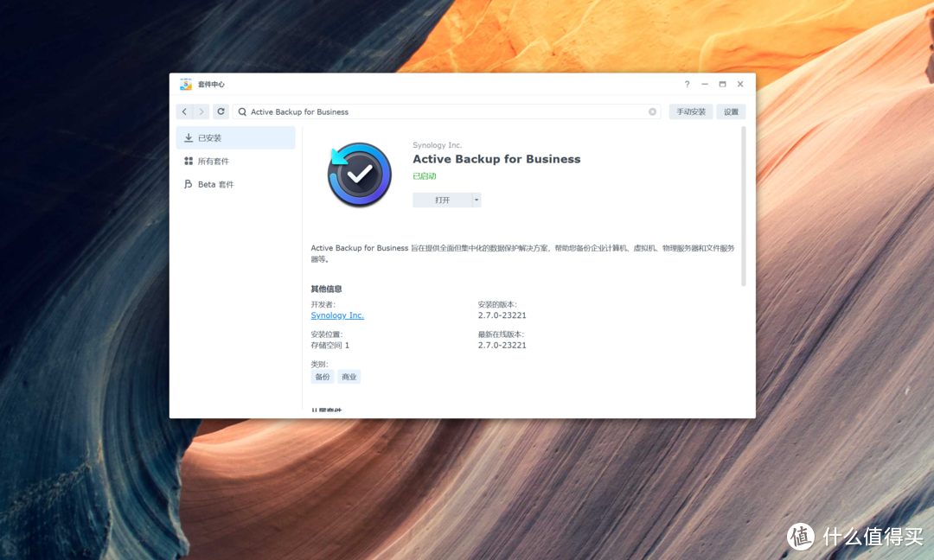Click installed version value 2.7.0-23221

click(x=502, y=315)
